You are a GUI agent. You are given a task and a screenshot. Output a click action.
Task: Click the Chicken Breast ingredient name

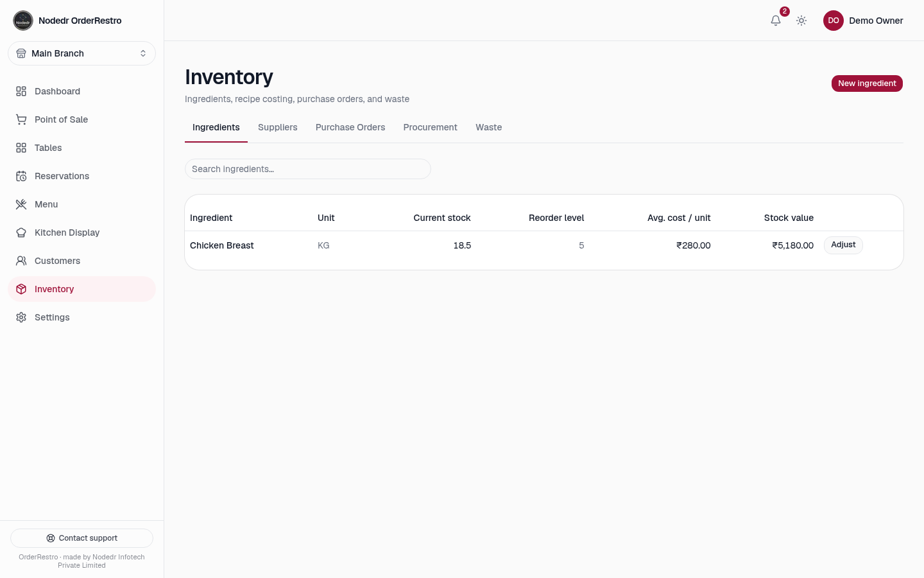coord(222,245)
